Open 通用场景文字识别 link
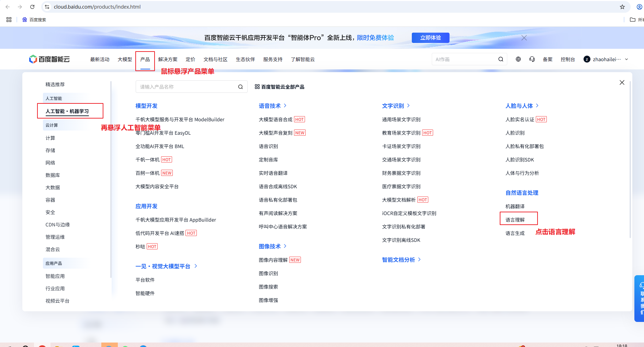Viewport: 644px width, 347px height. point(402,120)
